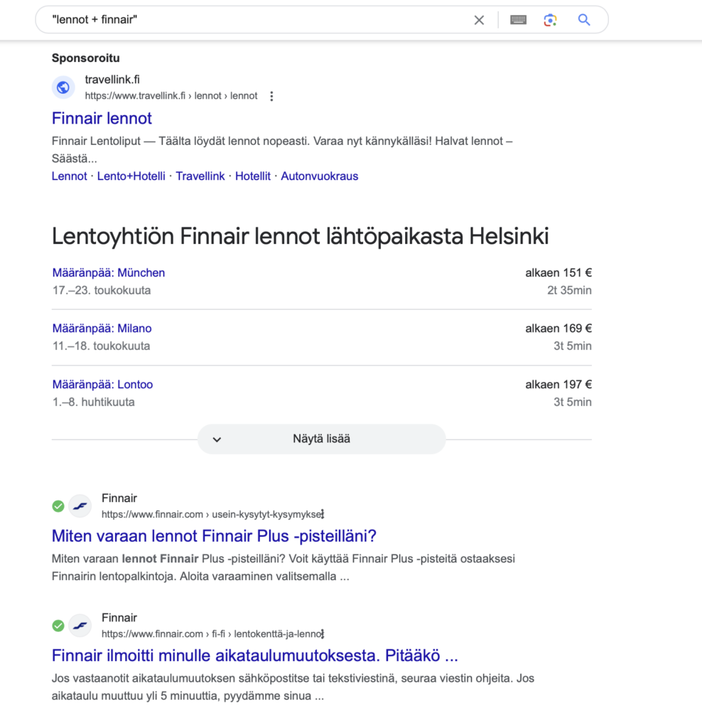Image resolution: width=702 pixels, height=728 pixels.
Task: Click the Finnair logo beside the schedule change result
Action: [80, 626]
